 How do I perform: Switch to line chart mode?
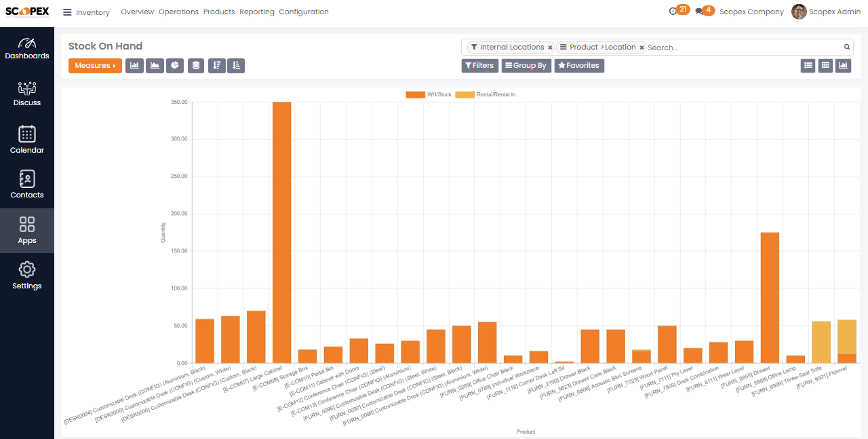(x=155, y=66)
